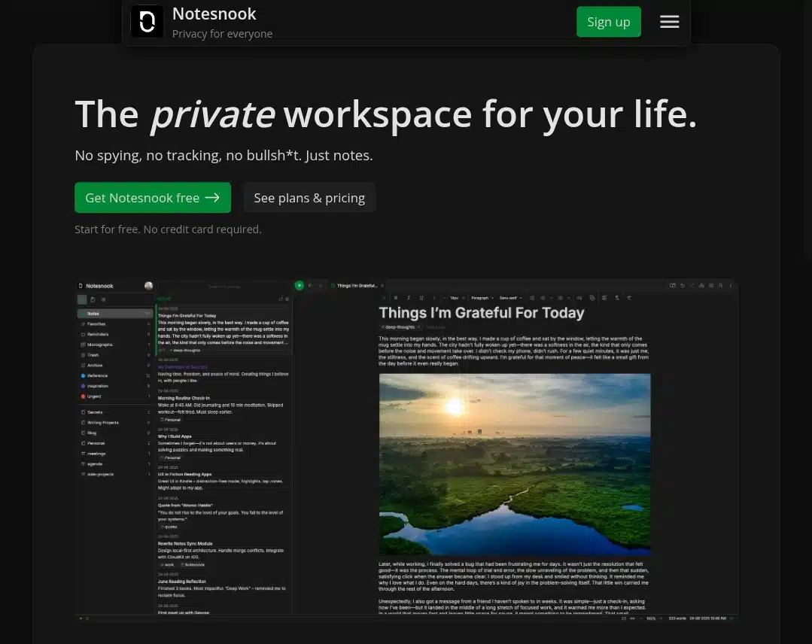The height and width of the screenshot is (644, 812).
Task: Open the Sans-serif font dropdown
Action: pyautogui.click(x=511, y=298)
